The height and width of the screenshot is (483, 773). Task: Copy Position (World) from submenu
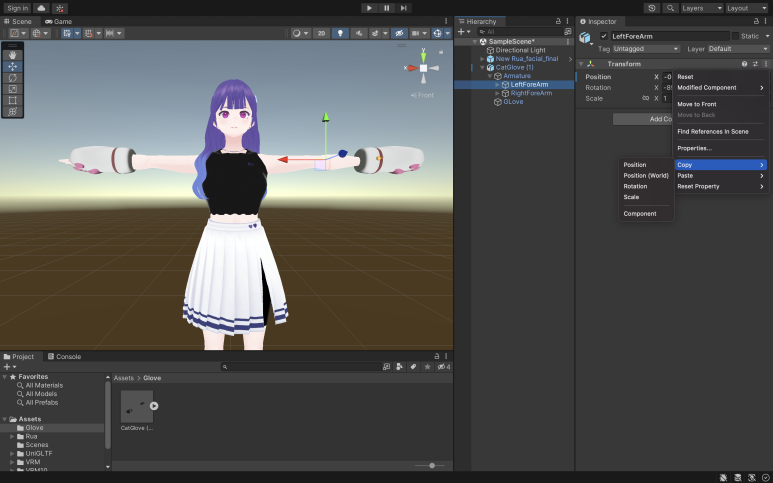(x=646, y=175)
